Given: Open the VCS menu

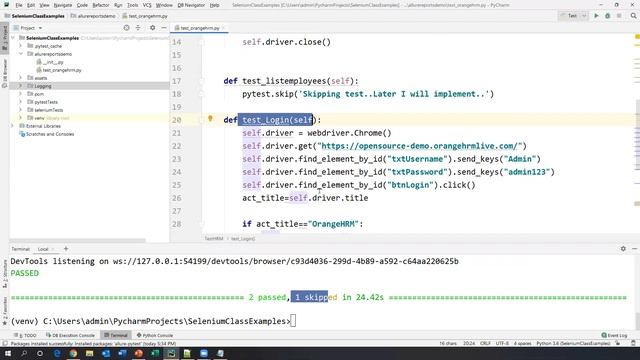Looking at the screenshot, I should click(x=147, y=5).
